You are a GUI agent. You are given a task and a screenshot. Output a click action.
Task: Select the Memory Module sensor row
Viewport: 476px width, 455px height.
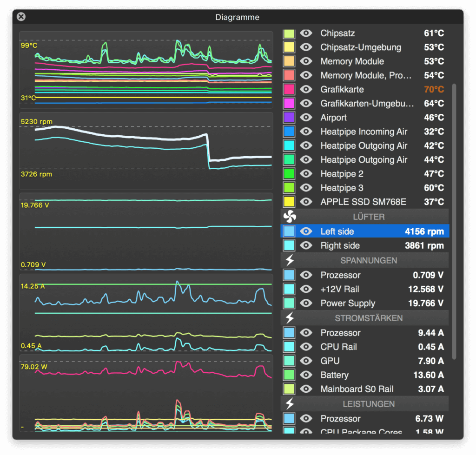[x=367, y=61]
